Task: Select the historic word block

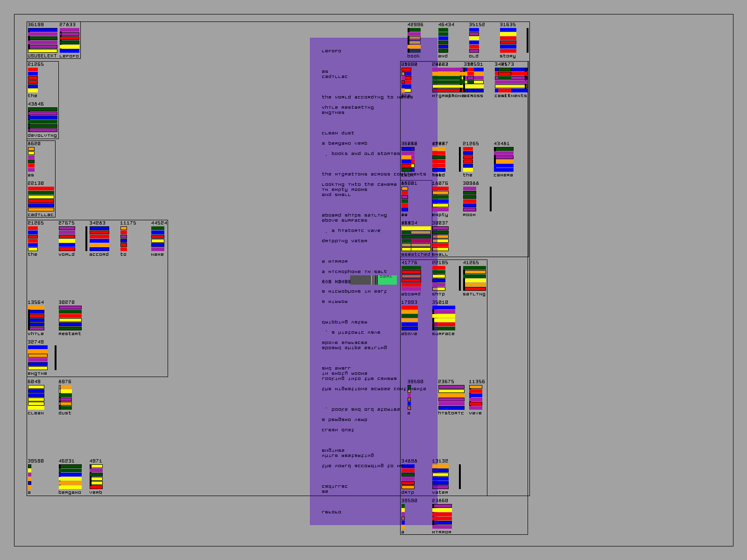Action: tap(451, 397)
